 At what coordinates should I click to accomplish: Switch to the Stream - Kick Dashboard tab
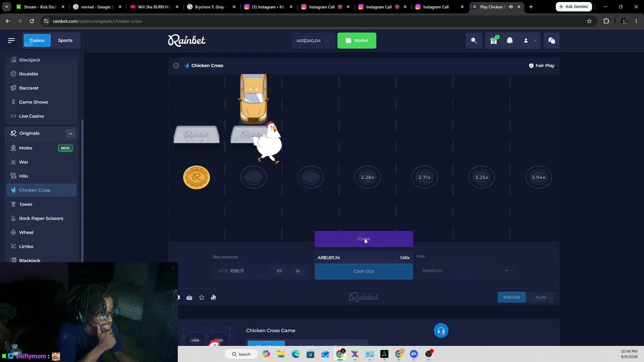(x=41, y=7)
